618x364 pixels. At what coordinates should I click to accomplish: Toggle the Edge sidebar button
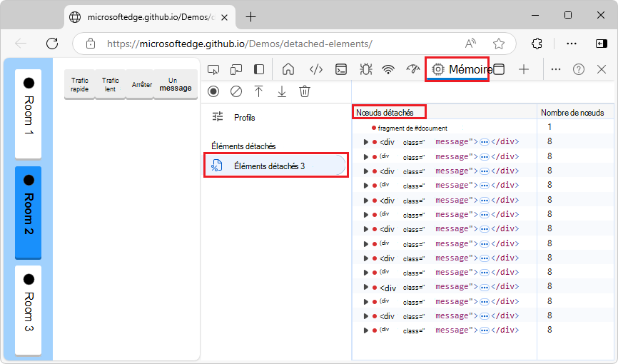[602, 44]
